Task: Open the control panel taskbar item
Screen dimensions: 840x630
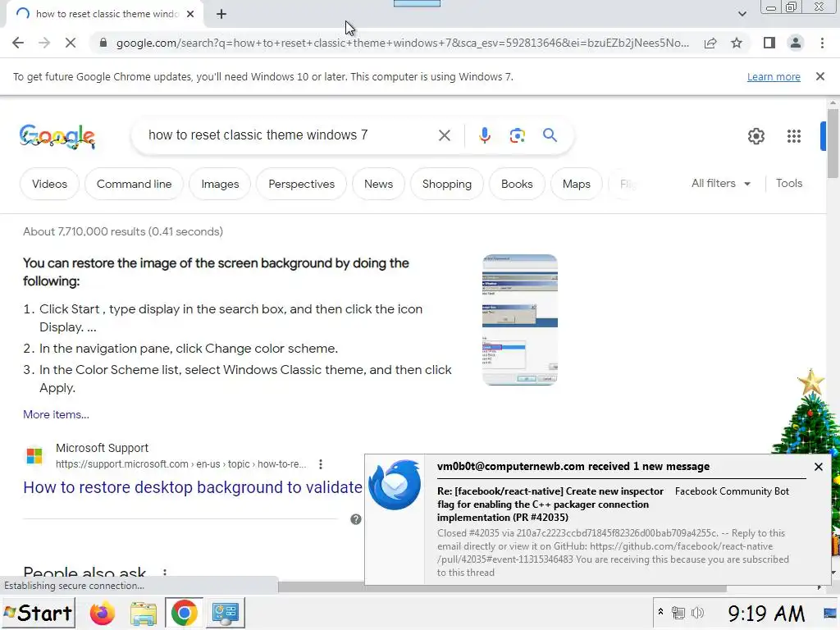Action: [225, 613]
